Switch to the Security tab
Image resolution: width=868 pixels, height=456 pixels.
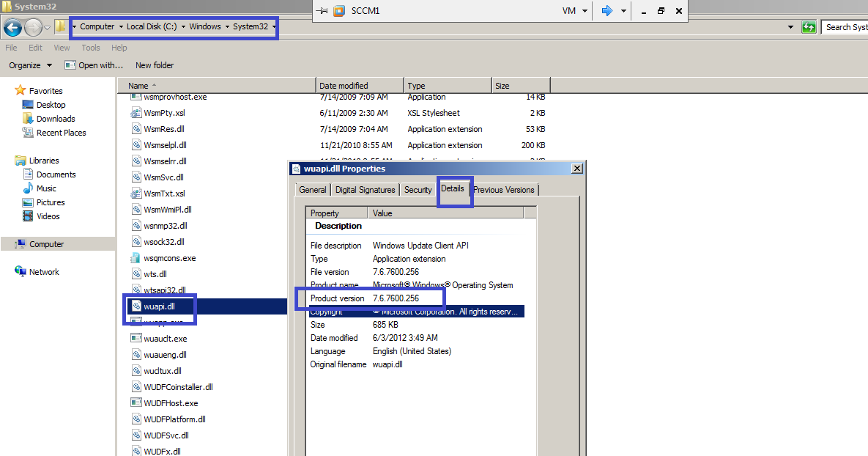418,189
